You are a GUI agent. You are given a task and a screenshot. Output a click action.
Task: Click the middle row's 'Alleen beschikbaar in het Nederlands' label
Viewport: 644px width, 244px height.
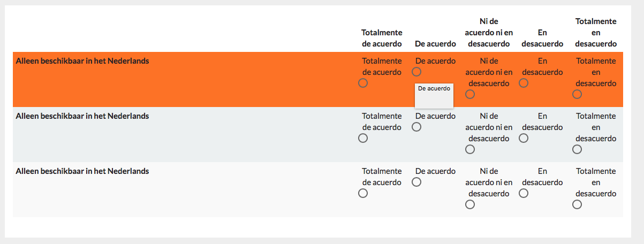[82, 116]
